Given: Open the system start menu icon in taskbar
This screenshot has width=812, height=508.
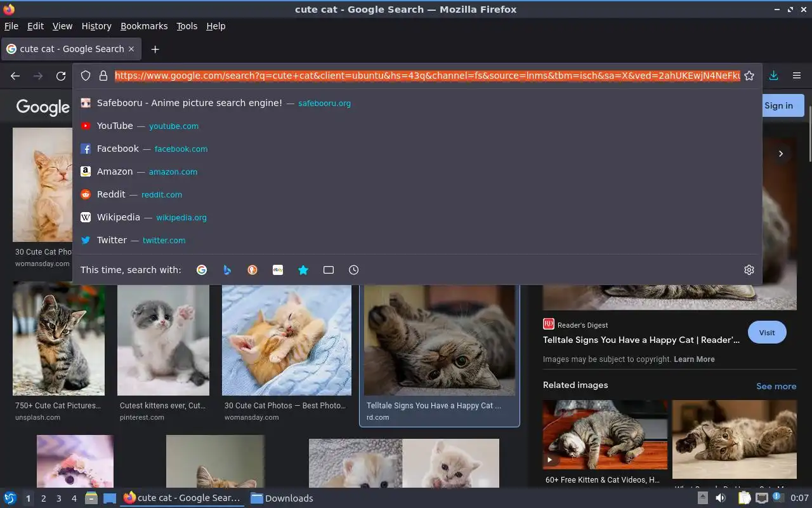Looking at the screenshot, I should (x=10, y=498).
